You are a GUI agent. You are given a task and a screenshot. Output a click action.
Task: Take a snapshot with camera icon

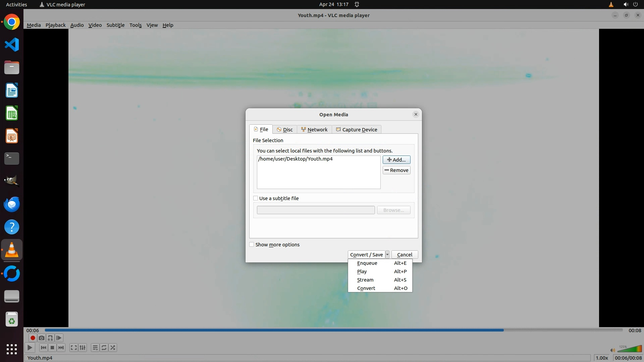click(42, 338)
